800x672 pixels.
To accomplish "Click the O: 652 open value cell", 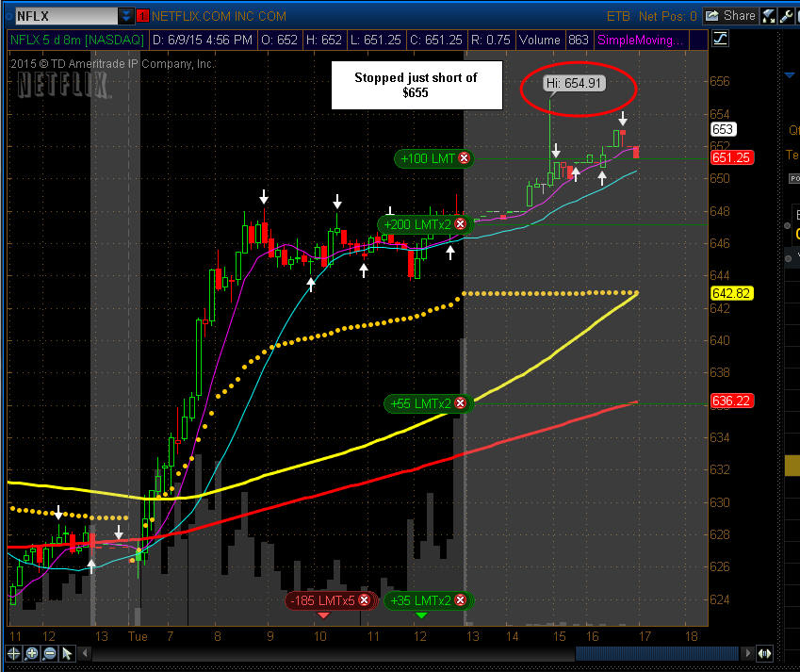I will pos(279,40).
